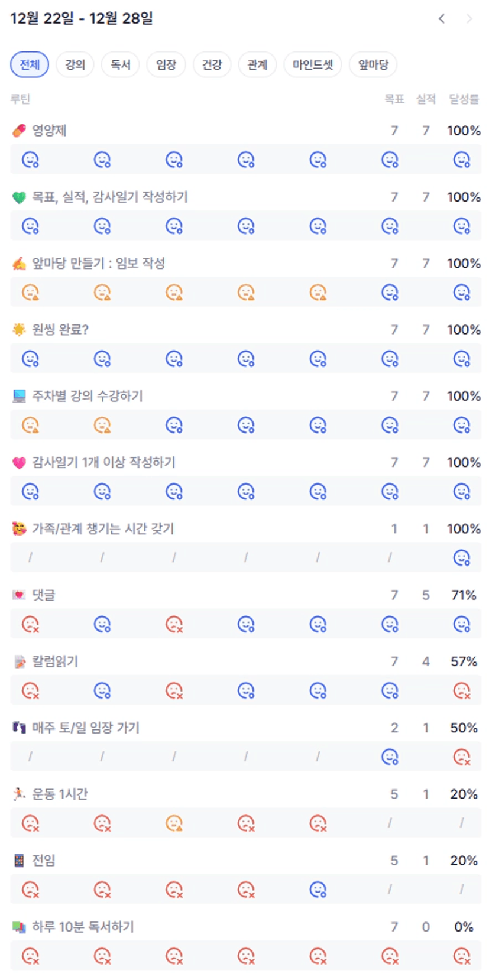Go to the next week arrow
This screenshot has height=980, width=489.
[x=469, y=19]
